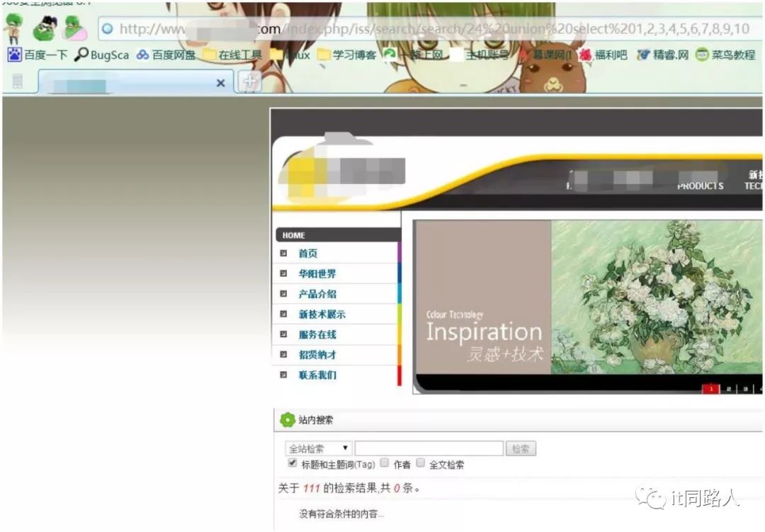The width and height of the screenshot is (765, 532).
Task: Open the 在线工具 bookmark folder
Action: 233,55
